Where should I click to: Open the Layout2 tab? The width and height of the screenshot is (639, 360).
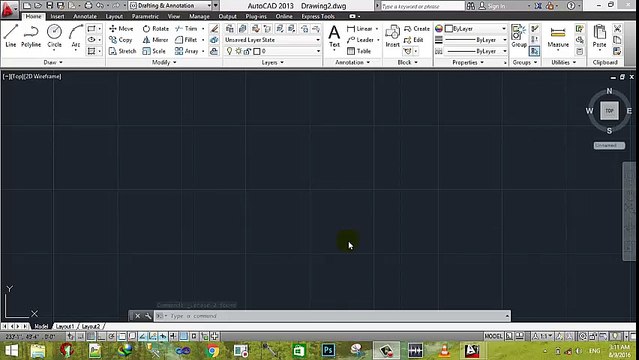tap(91, 327)
